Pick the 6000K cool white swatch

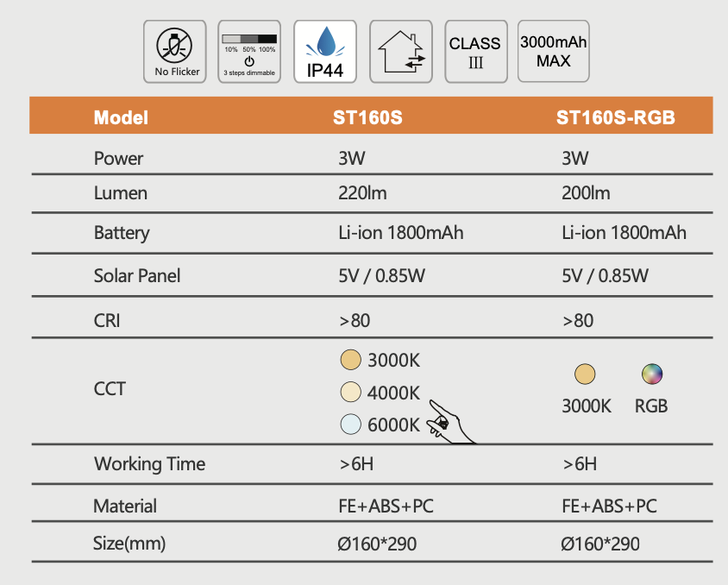click(349, 424)
